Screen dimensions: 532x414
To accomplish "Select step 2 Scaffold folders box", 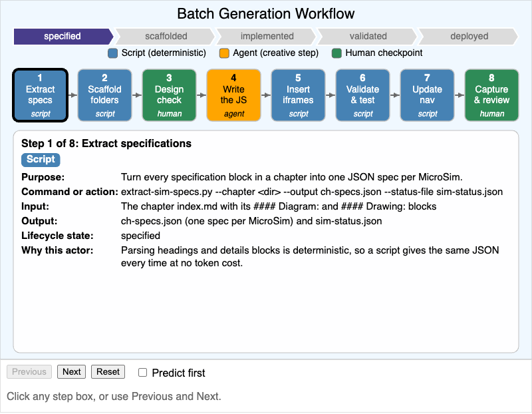I will tap(104, 95).
